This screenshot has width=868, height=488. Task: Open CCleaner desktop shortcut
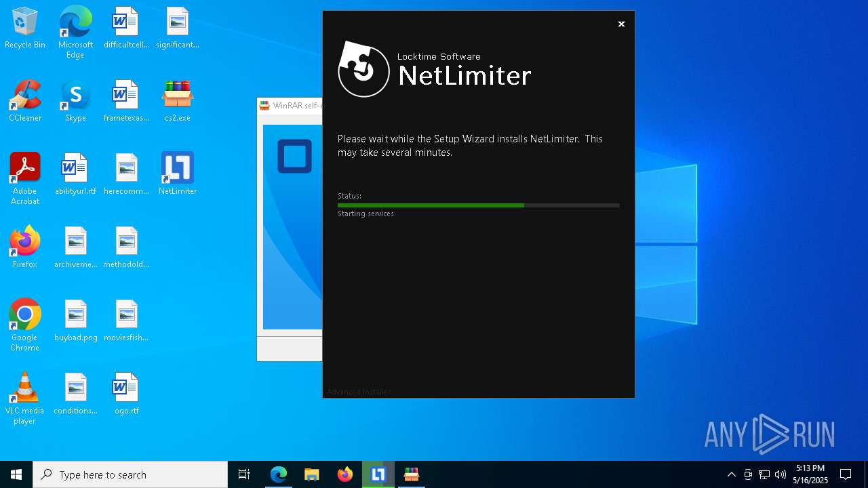25,102
